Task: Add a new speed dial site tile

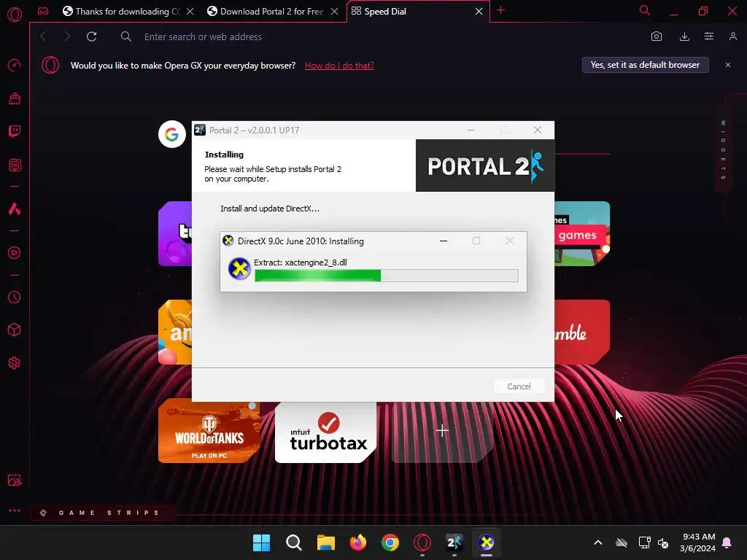Action: [442, 430]
